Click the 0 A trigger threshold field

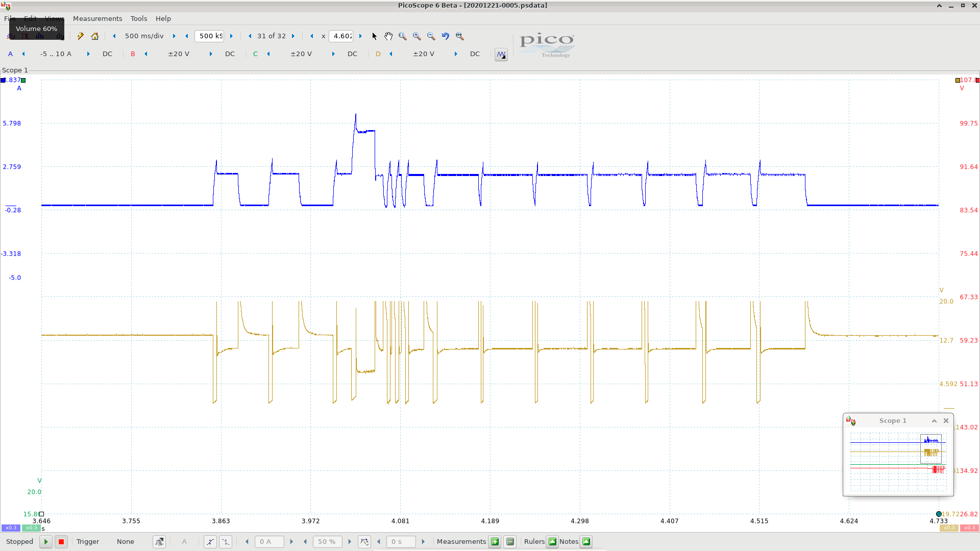pyautogui.click(x=269, y=542)
